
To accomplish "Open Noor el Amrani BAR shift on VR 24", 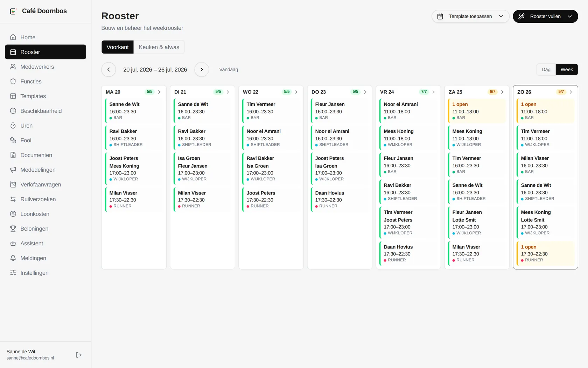I will coord(408,111).
